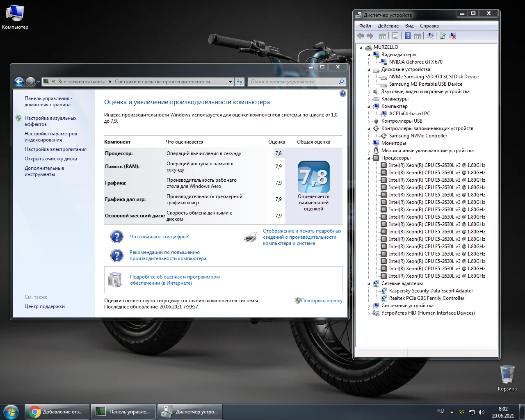Click the refresh icon beside the address bar

pos(240,82)
